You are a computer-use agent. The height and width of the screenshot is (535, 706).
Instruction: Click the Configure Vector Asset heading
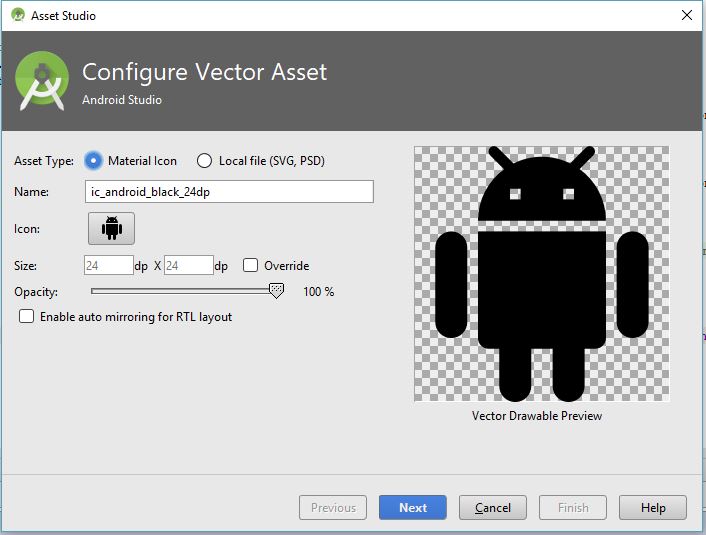coord(204,72)
